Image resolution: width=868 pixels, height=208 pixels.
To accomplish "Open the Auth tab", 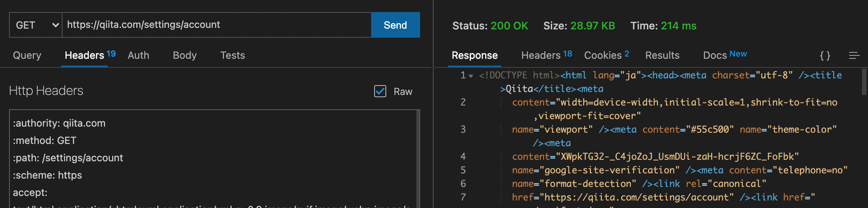I will 139,55.
